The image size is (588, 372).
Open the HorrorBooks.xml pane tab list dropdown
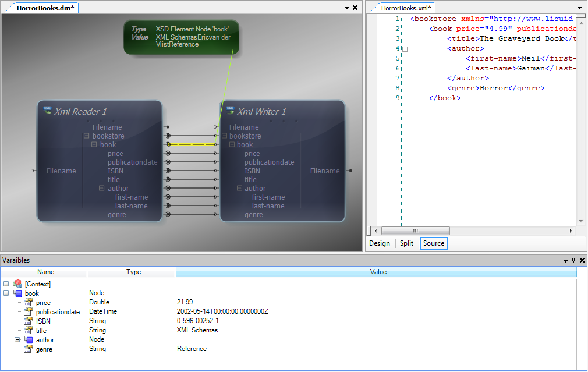(x=580, y=8)
